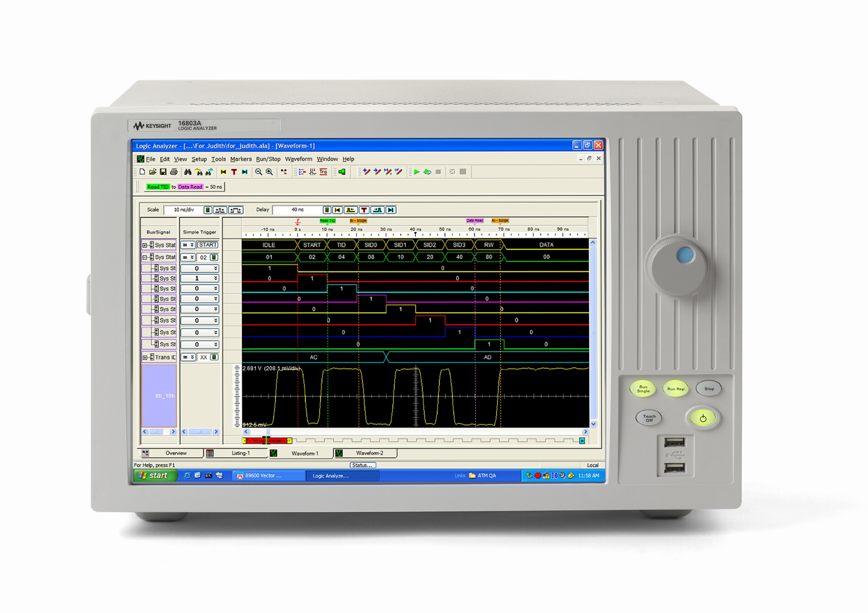This screenshot has width=868, height=613.
Task: Click the Print toolbar icon
Action: [x=174, y=172]
